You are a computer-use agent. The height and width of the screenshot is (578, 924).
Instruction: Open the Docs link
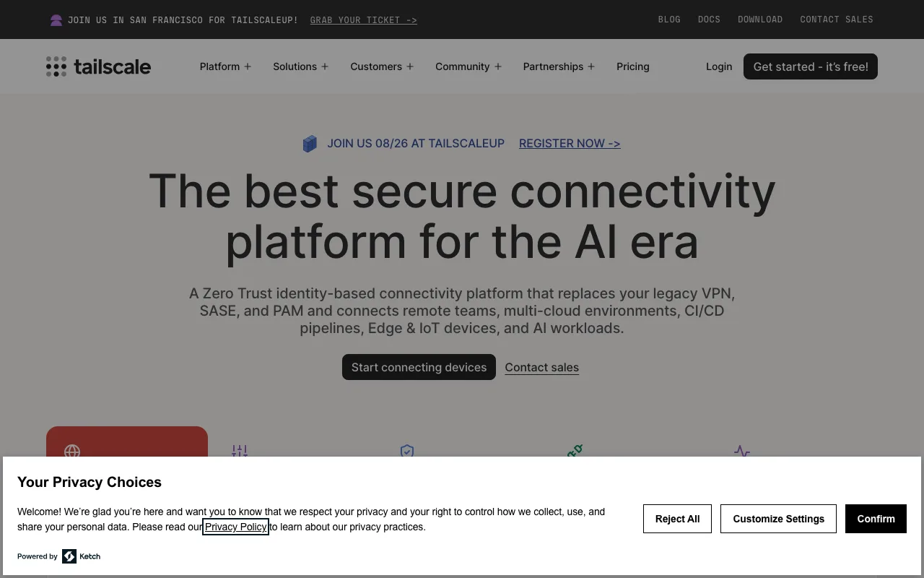pyautogui.click(x=709, y=20)
